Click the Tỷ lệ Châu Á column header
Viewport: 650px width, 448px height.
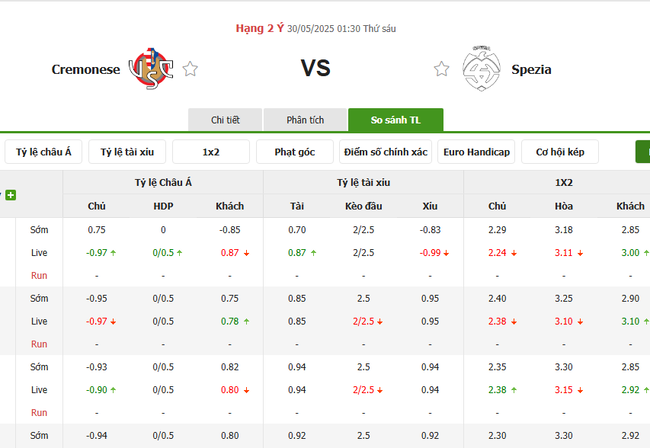[x=163, y=183]
